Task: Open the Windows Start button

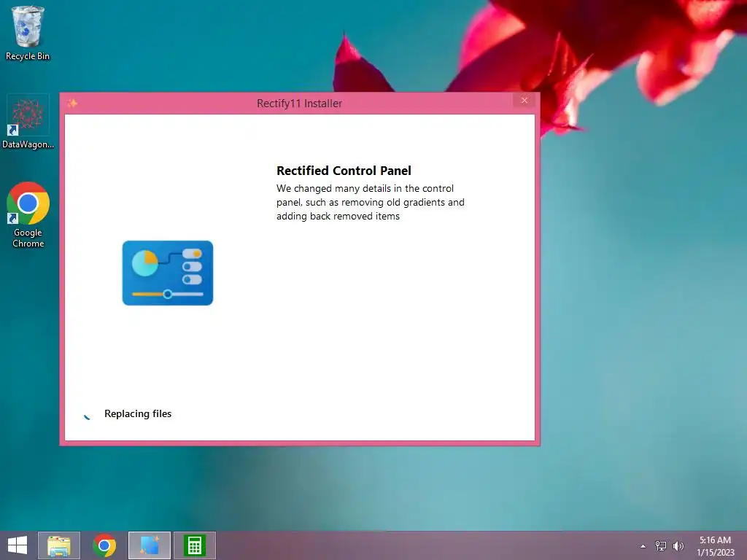Action: 18,545
